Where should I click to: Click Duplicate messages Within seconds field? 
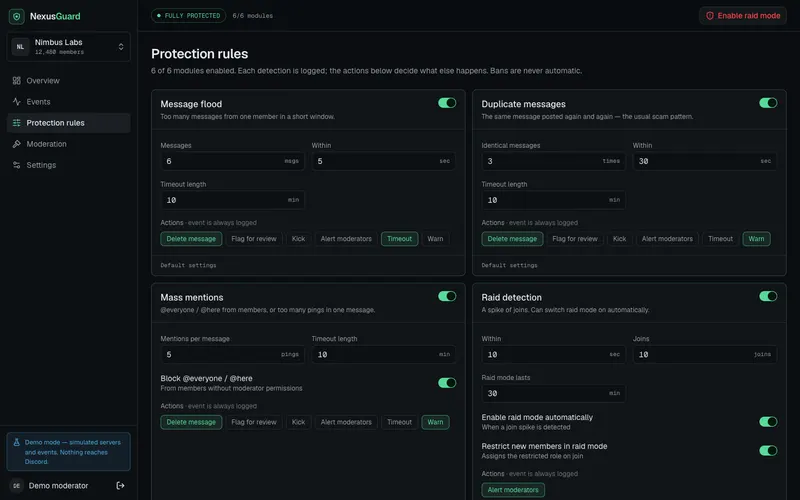(705, 161)
